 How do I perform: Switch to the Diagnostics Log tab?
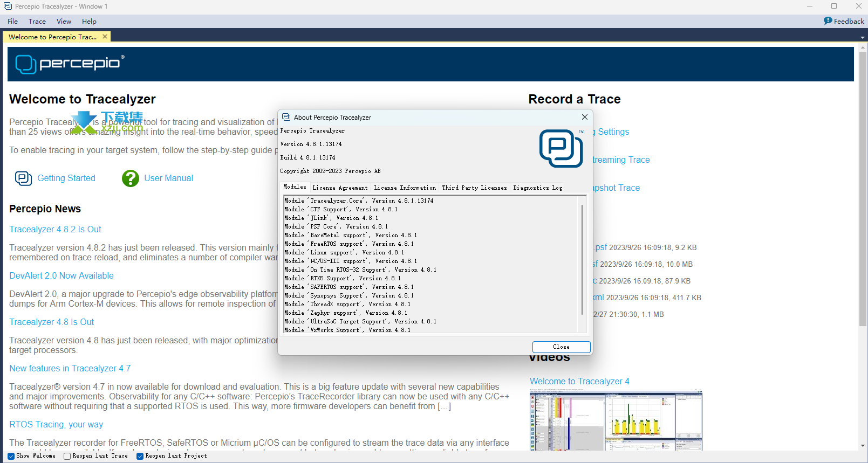(x=537, y=188)
